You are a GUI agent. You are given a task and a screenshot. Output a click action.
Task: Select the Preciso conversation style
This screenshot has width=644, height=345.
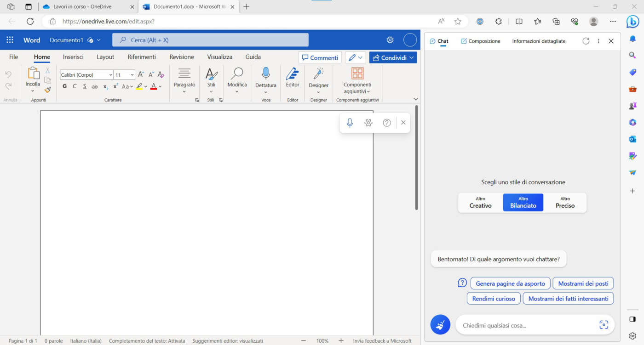tap(565, 203)
